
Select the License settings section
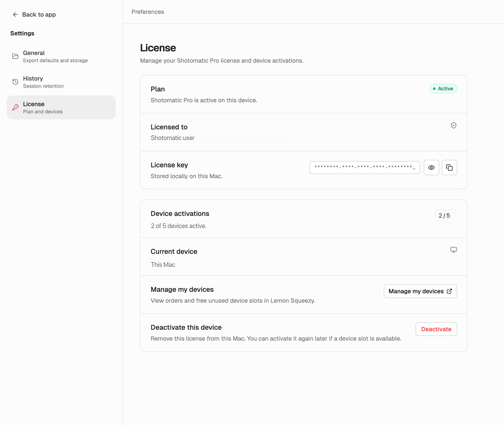61,107
